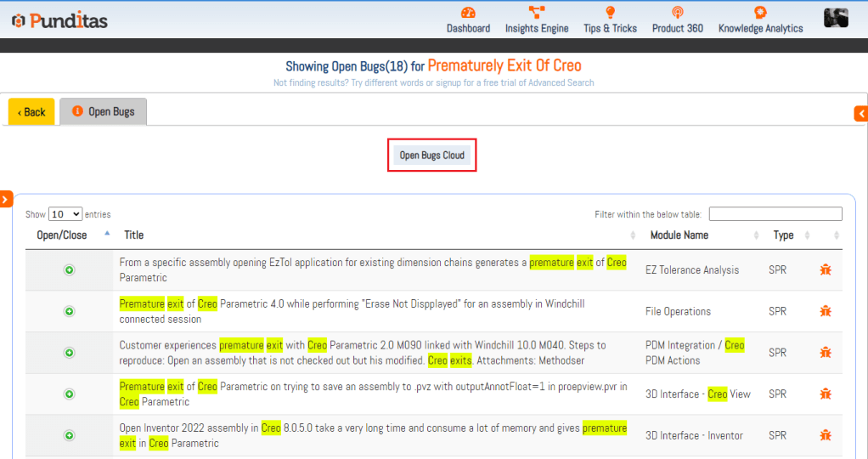Open the show entries count dropdown
Image resolution: width=868 pixels, height=459 pixels.
(65, 214)
